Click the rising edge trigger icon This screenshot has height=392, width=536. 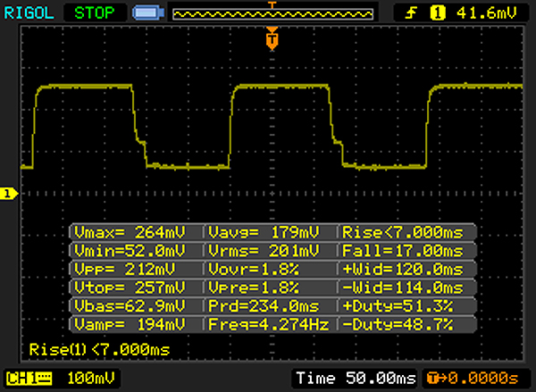[411, 13]
